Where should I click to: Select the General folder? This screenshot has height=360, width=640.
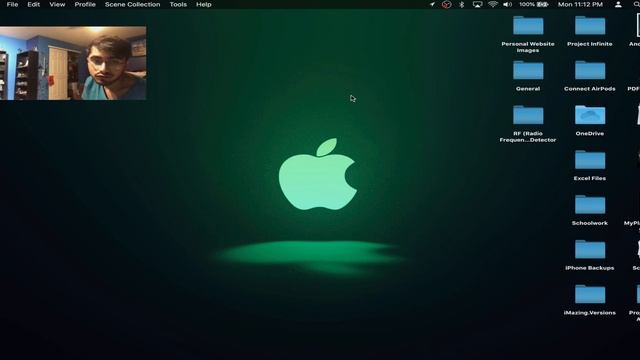tap(528, 76)
